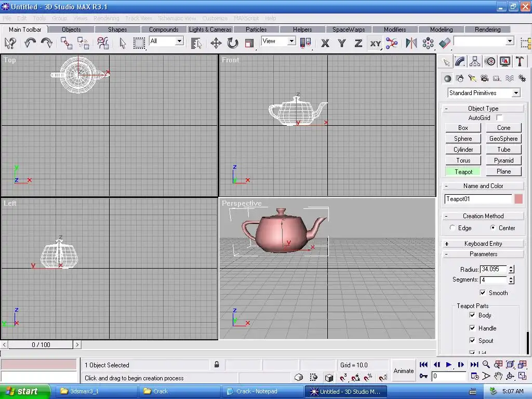This screenshot has height=399, width=532.
Task: Collapse the Creation Method rollout
Action: coord(483,216)
